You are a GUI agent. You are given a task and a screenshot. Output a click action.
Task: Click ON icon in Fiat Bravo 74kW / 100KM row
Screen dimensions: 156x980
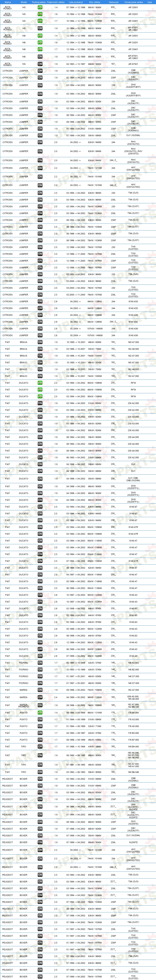click(40, 376)
